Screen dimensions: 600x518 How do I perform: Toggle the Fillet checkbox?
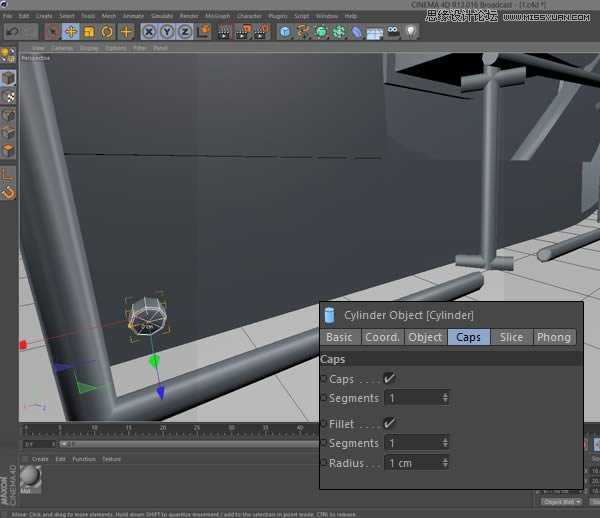[389, 424]
